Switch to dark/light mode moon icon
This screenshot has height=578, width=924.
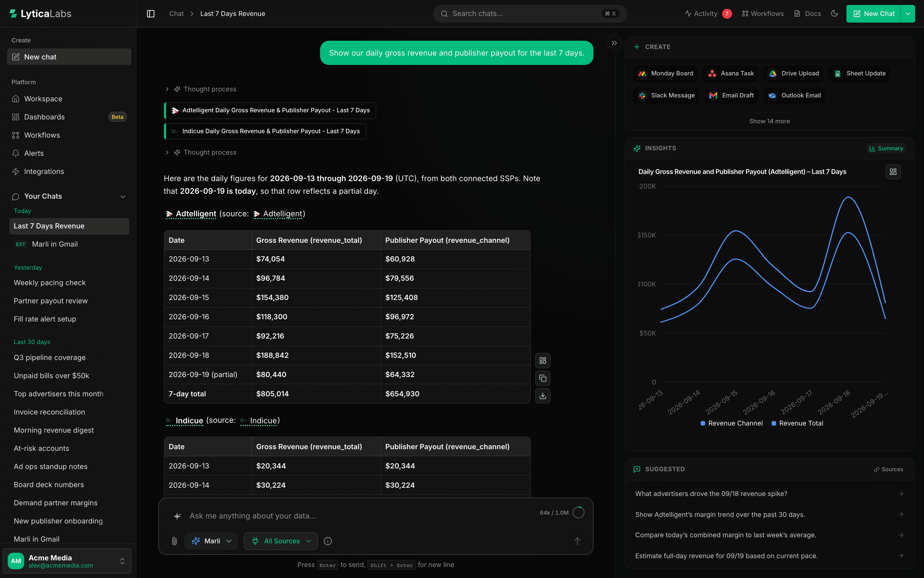tap(834, 13)
